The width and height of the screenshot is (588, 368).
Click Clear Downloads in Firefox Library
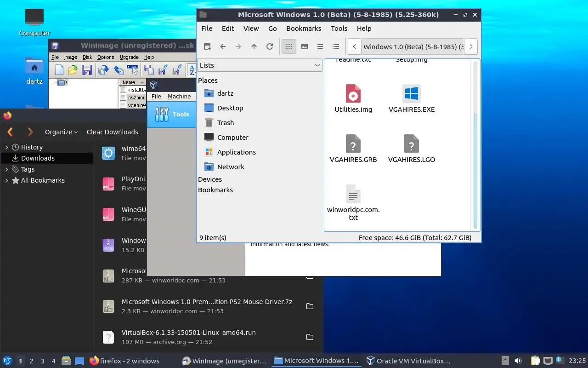112,132
